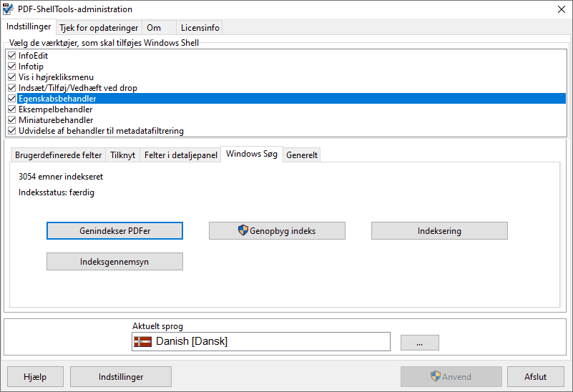This screenshot has width=573, height=392.
Task: Disable the Miniaturebehandler checkbox
Action: point(12,120)
